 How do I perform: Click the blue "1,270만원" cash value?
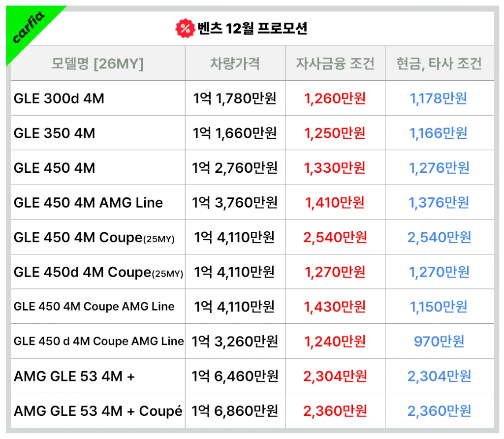coord(439,272)
